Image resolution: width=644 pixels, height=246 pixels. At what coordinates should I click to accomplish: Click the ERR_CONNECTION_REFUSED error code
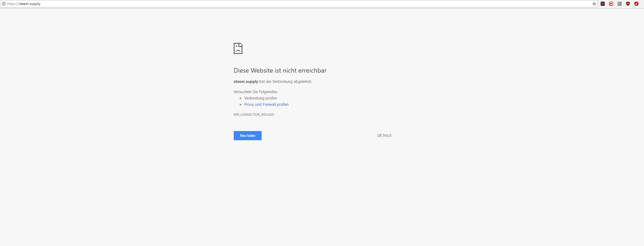[254, 115]
